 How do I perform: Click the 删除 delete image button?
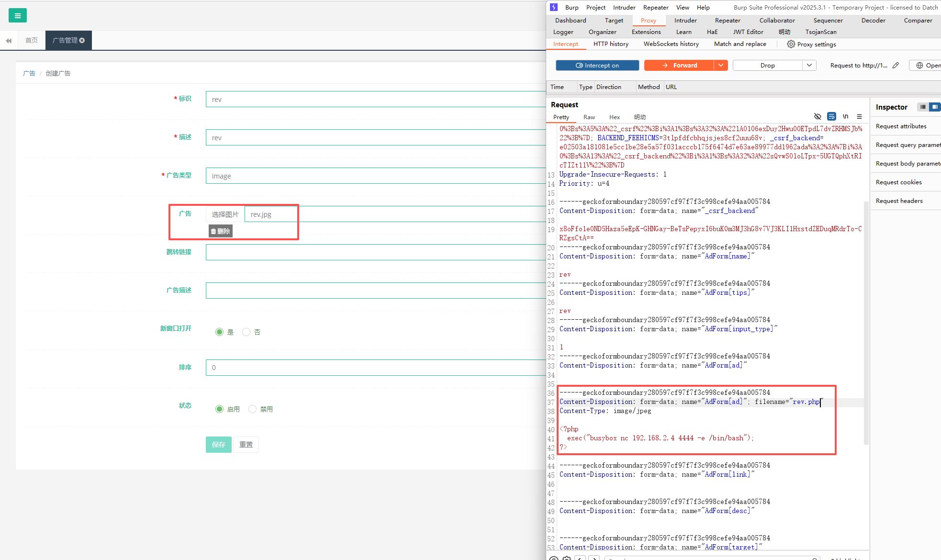pyautogui.click(x=220, y=231)
